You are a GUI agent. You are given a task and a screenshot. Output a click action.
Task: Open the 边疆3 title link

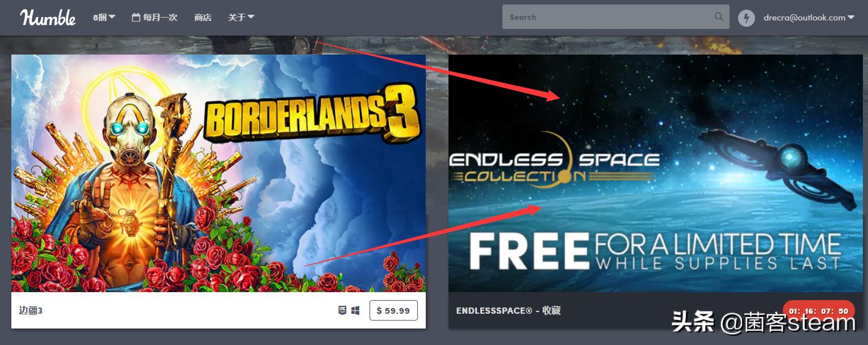coord(31,310)
